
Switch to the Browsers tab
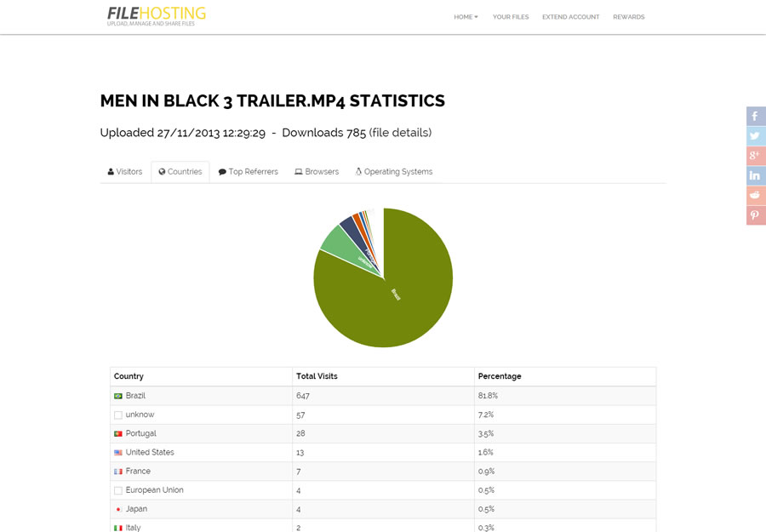click(x=317, y=172)
